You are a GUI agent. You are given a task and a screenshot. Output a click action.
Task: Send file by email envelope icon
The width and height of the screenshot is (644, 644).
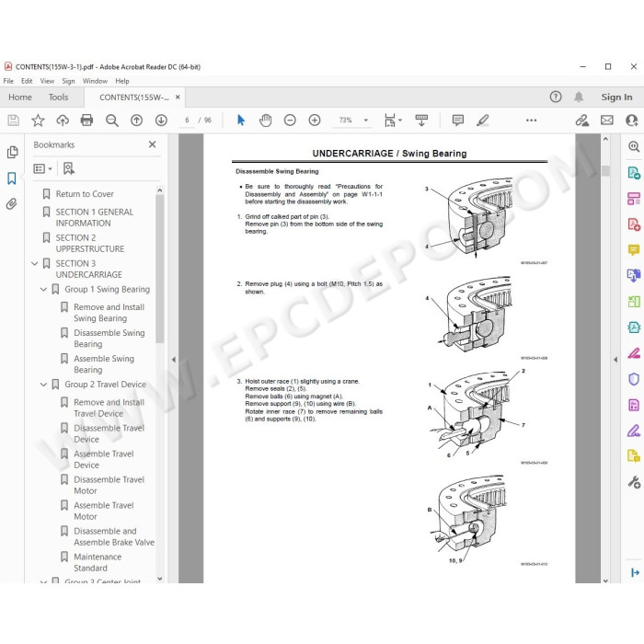click(607, 121)
